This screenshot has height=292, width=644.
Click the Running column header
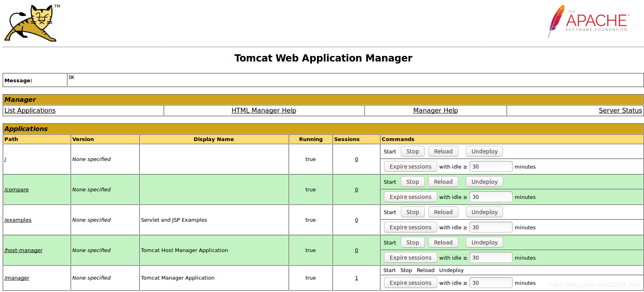click(x=311, y=139)
